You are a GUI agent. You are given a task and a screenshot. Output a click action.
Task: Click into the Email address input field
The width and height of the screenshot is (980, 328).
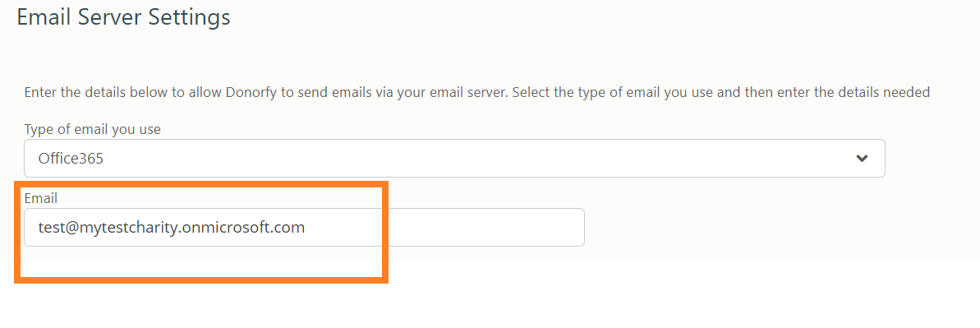305,227
